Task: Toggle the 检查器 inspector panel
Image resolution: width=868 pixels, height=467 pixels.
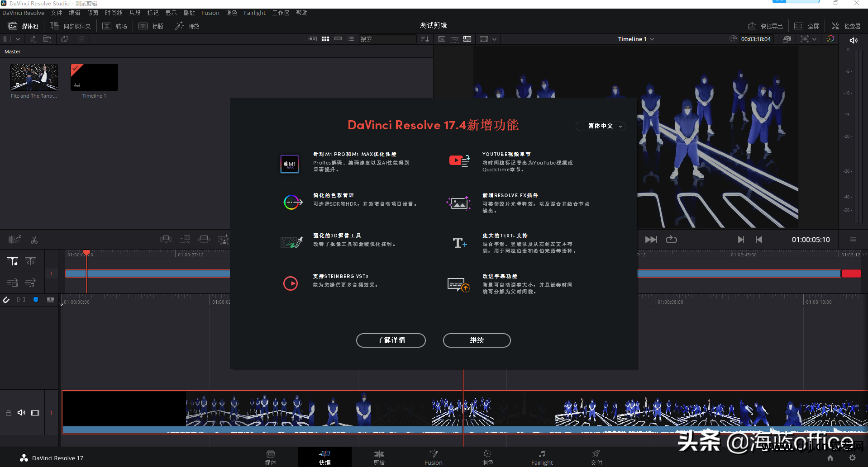Action: (x=846, y=26)
